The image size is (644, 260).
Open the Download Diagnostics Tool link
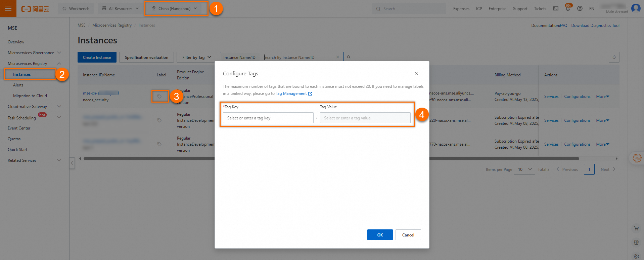595,26
